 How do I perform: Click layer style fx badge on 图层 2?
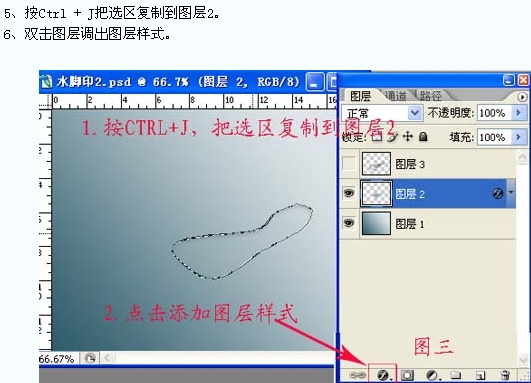click(x=497, y=193)
